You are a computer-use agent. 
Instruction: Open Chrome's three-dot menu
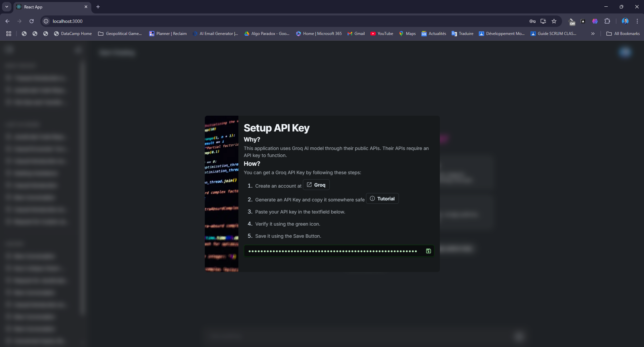pos(637,21)
